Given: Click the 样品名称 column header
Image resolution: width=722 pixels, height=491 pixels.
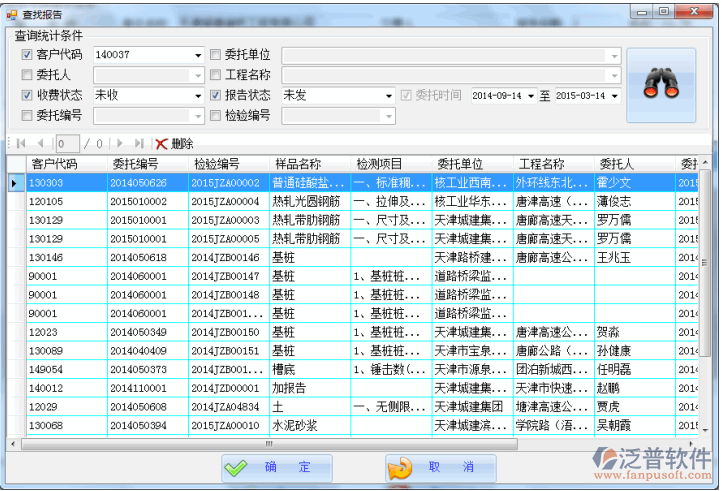Looking at the screenshot, I should point(298,164).
